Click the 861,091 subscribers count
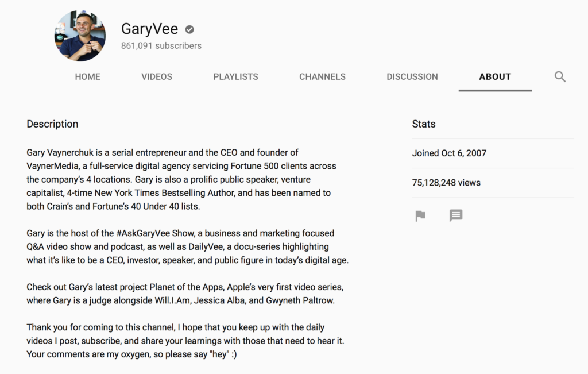 coord(161,45)
